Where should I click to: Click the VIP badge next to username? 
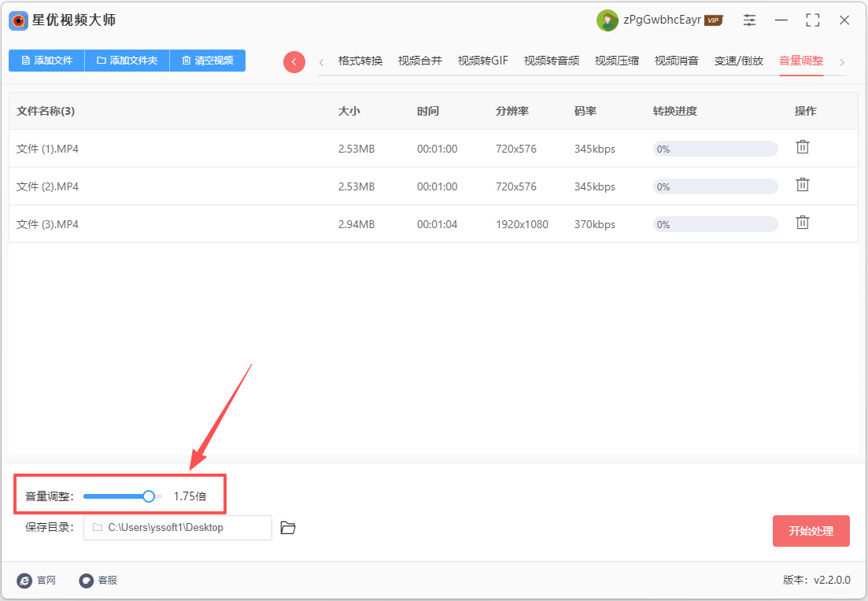click(714, 20)
